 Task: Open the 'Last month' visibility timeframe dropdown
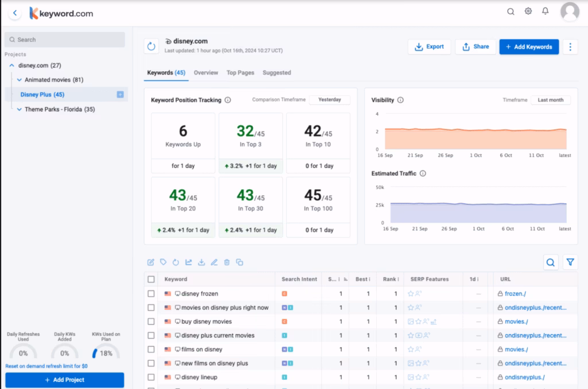tap(550, 99)
